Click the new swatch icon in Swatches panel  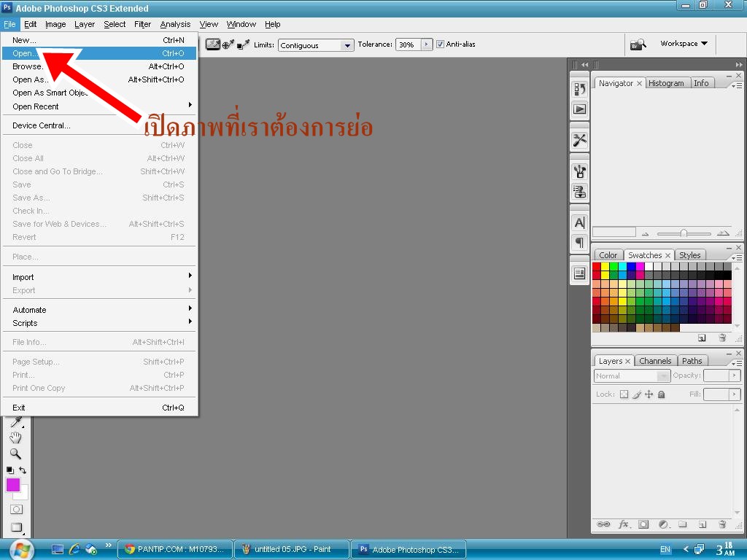[702, 338]
